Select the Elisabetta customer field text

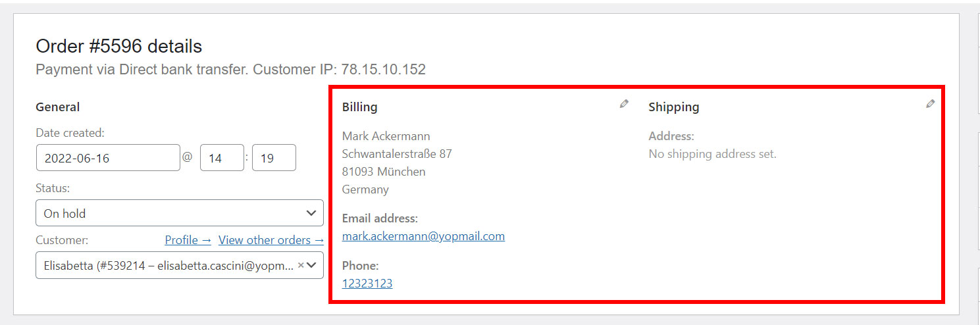click(x=168, y=266)
